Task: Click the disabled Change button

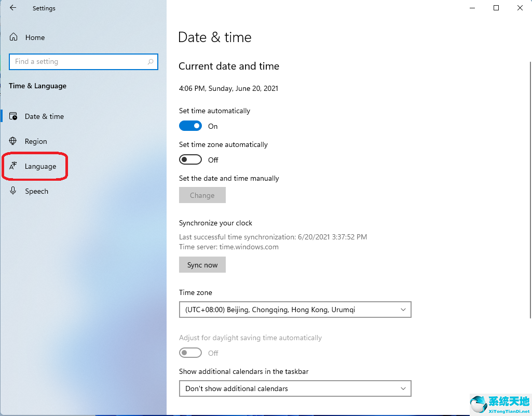Action: [x=202, y=195]
